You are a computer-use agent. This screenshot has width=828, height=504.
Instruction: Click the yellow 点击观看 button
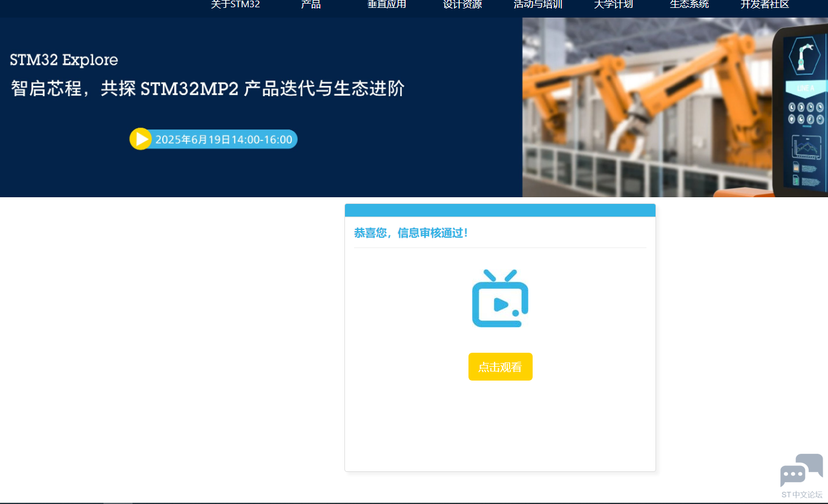(x=501, y=367)
